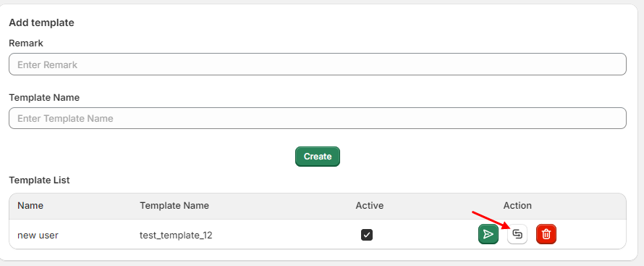Viewport: 644px width, 266px height.
Task: Click the green Create button
Action: click(x=318, y=157)
